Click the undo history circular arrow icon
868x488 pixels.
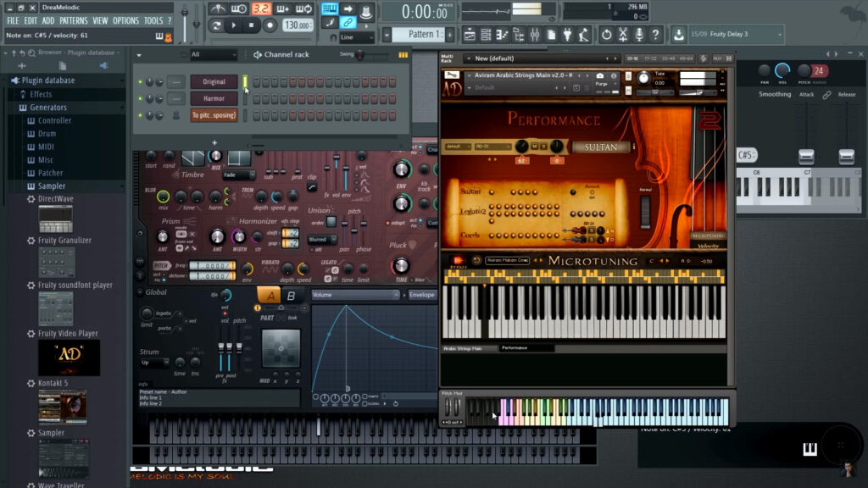click(607, 34)
